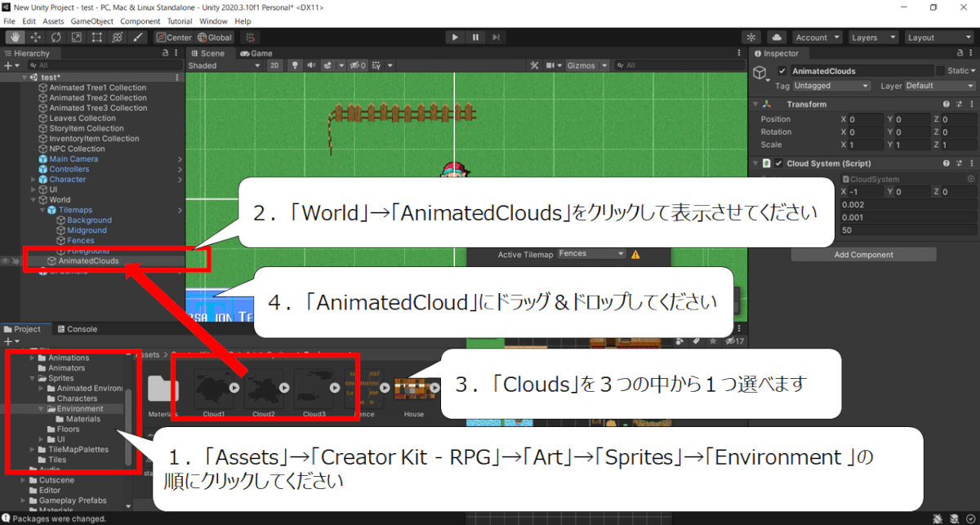Select the Environment folder in Project
980x525 pixels.
pyautogui.click(x=80, y=408)
